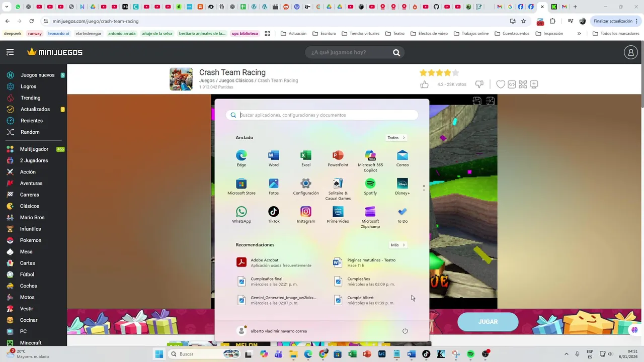Expand Todos pinned apps list
Screen dimensions: 644x362
[396, 138]
